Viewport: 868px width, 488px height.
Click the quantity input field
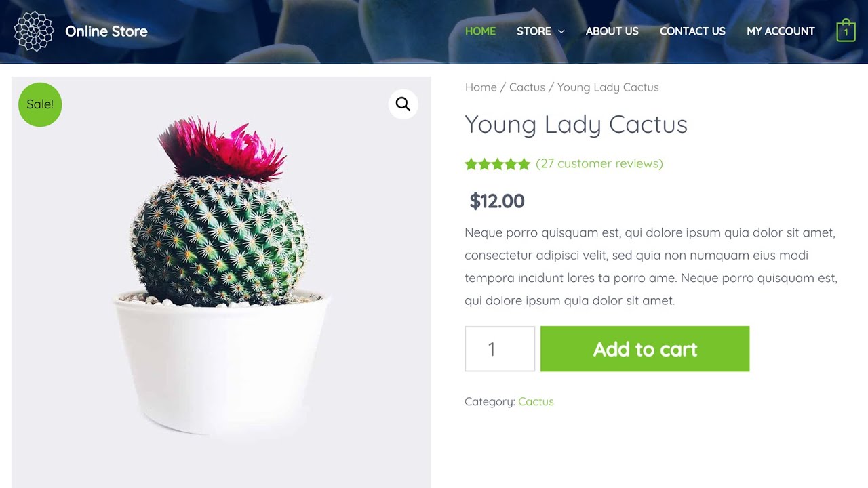coord(500,349)
